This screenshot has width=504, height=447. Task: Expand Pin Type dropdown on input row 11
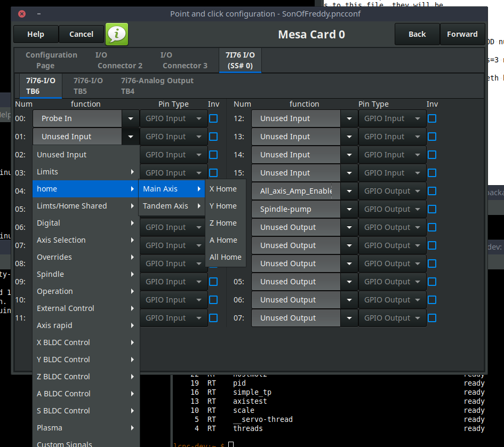pyautogui.click(x=174, y=318)
